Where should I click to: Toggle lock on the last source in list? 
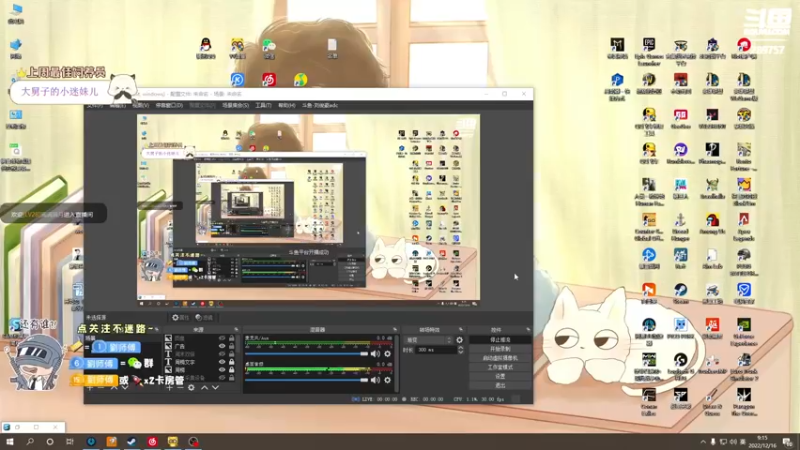tap(232, 378)
